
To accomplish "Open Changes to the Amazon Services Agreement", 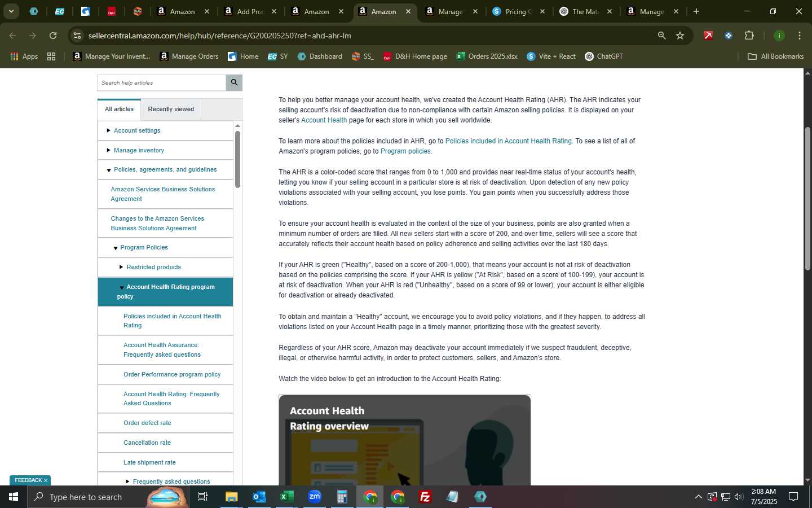I will click(157, 224).
